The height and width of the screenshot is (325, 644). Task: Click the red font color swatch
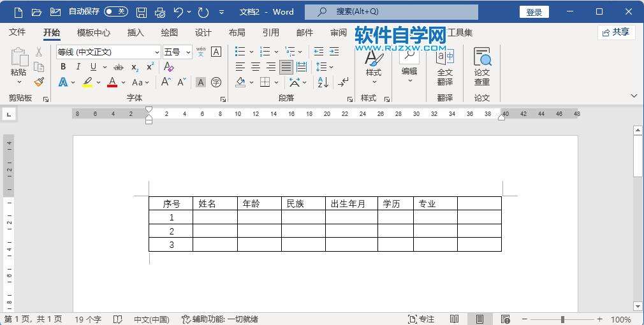click(x=112, y=82)
